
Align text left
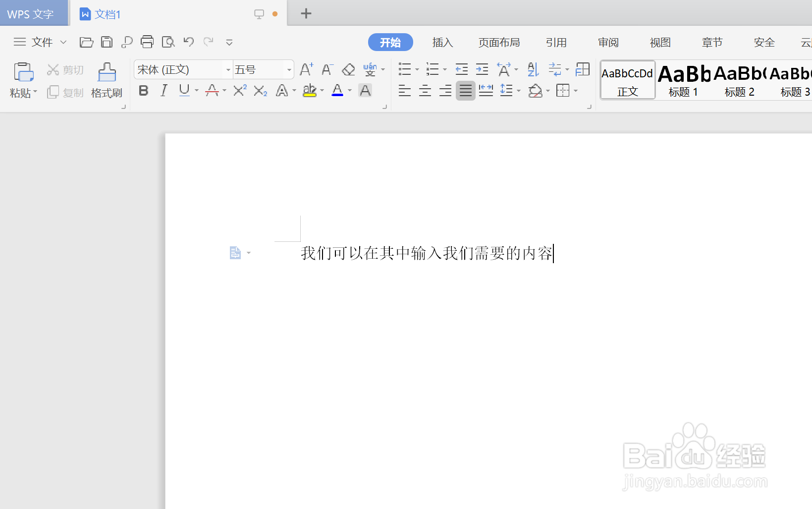tap(404, 91)
